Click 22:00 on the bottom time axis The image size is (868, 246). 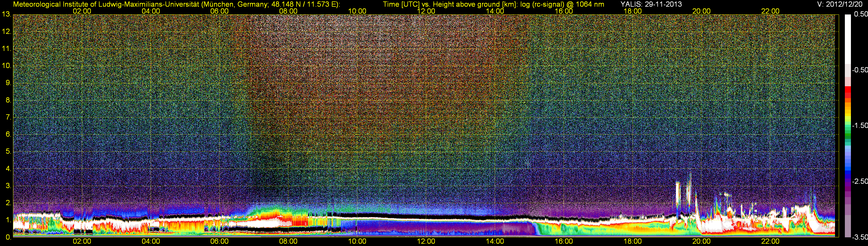click(x=770, y=241)
